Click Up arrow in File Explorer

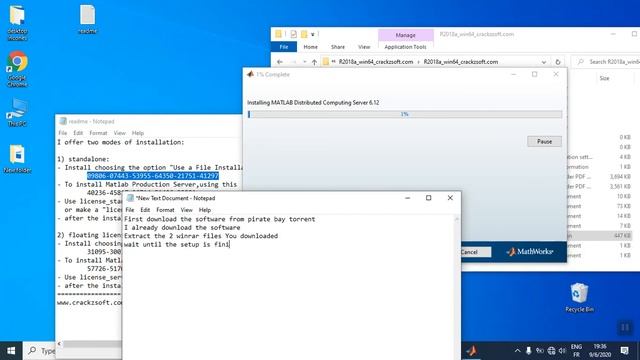pos(314,62)
